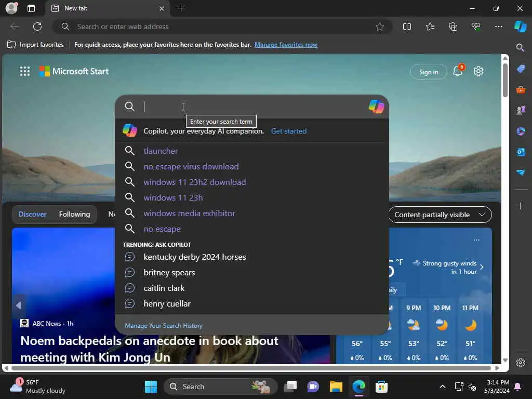This screenshot has width=532, height=399.
Task: Ask Copilot about britney spears
Action: point(252,272)
